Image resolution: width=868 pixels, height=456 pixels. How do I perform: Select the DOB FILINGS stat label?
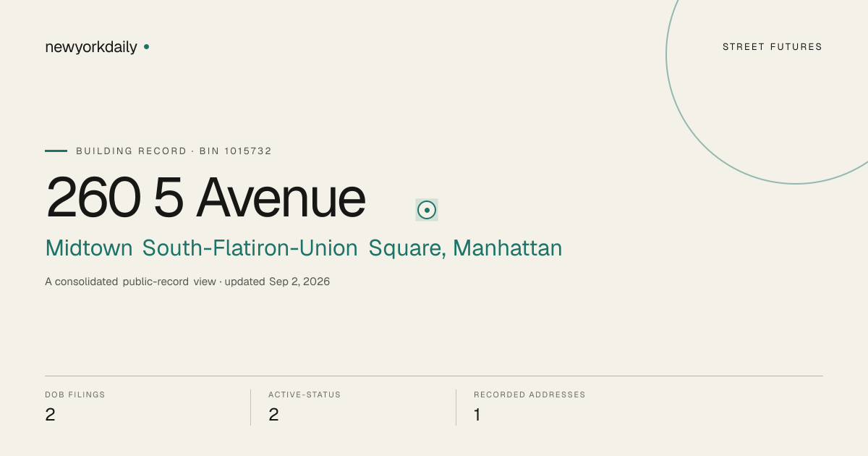pyautogui.click(x=75, y=394)
